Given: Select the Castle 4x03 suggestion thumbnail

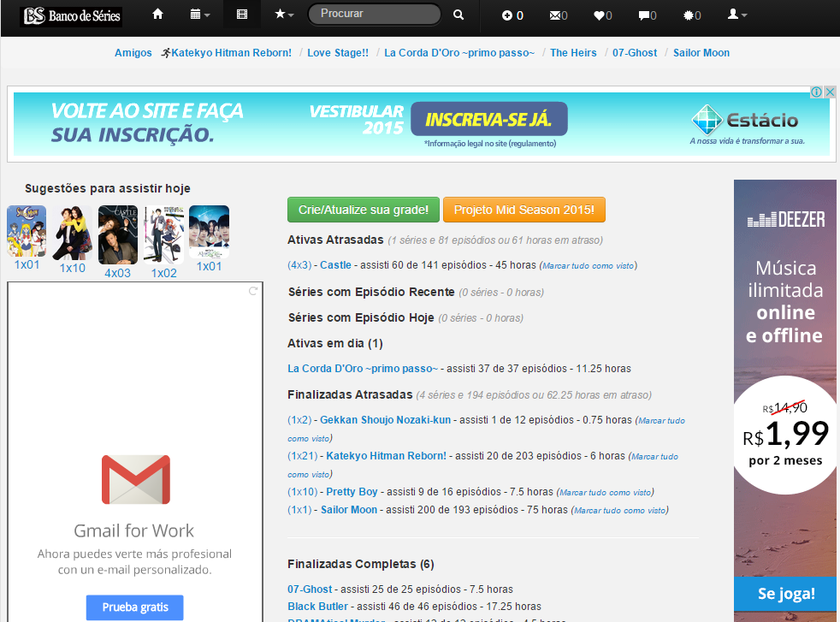Looking at the screenshot, I should [x=118, y=235].
